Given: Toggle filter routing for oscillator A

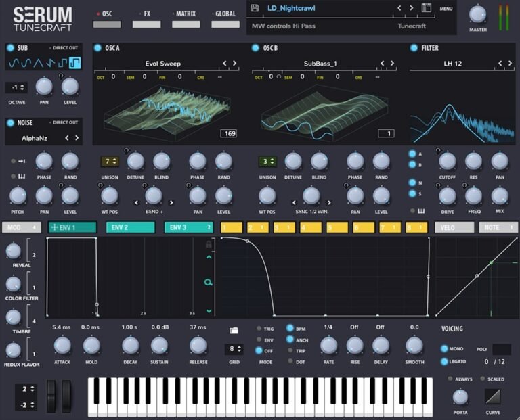Looking at the screenshot, I should pos(412,154).
